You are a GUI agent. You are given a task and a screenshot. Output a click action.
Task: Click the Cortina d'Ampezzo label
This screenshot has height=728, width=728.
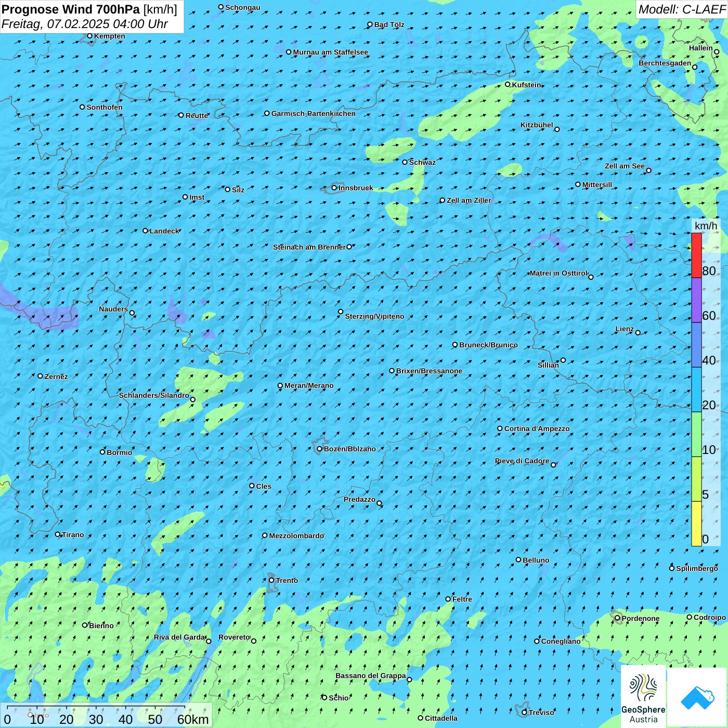tap(537, 428)
